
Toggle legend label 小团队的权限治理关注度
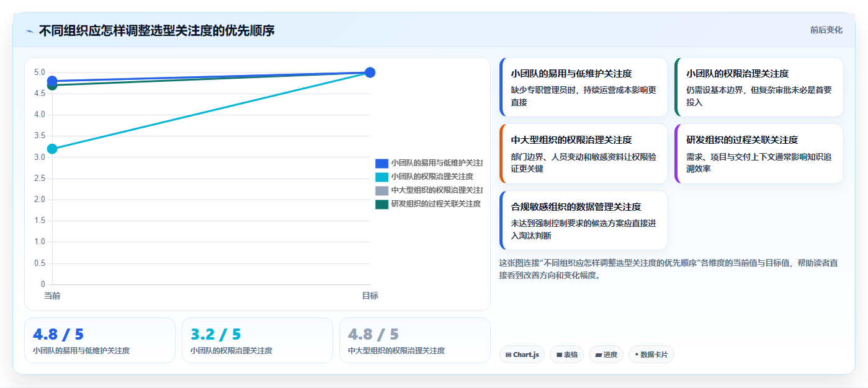point(432,177)
